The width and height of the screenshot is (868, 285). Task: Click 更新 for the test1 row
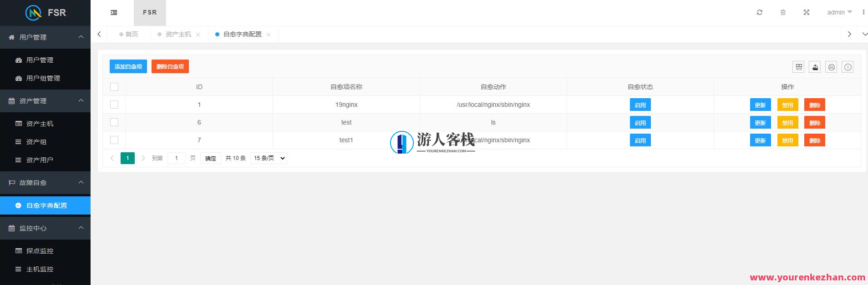[761, 140]
